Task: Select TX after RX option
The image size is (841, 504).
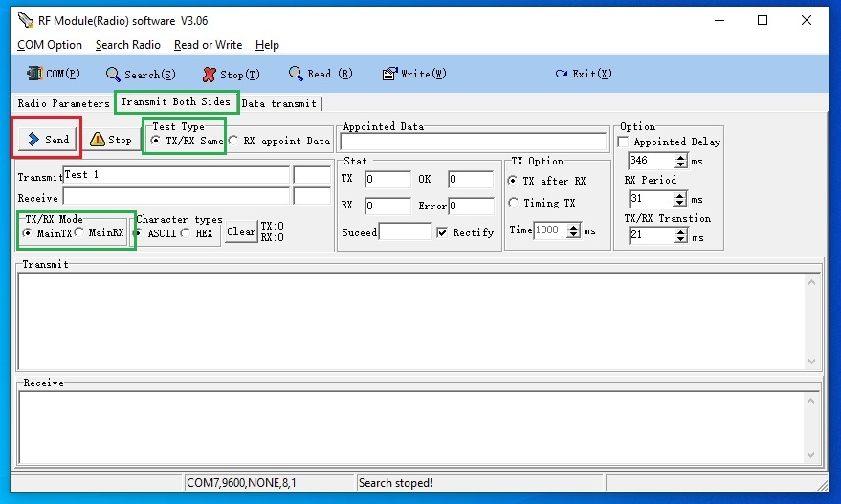Action: (546, 181)
